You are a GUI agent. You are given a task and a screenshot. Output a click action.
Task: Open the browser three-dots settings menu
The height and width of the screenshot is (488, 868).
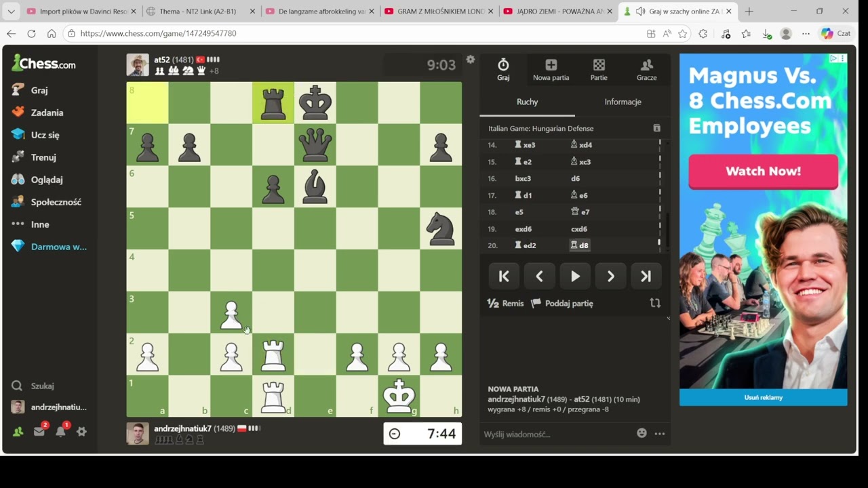point(806,34)
